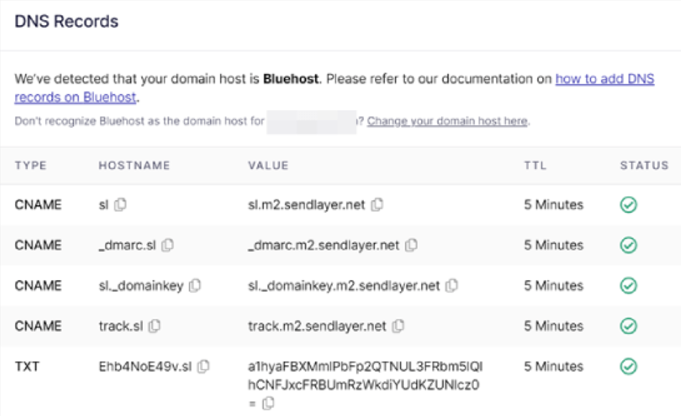Copy _dmarc.m2.sendlayer.net value
This screenshot has width=681, height=416.
point(411,245)
